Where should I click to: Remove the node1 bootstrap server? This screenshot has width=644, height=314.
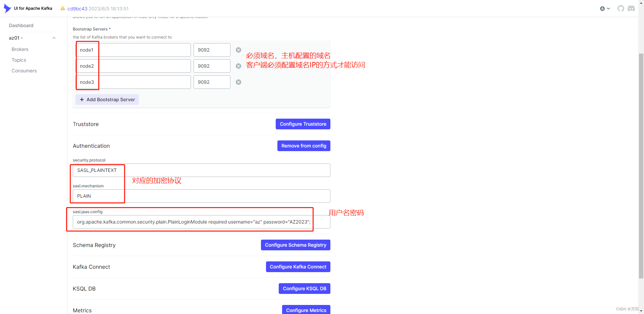(x=238, y=50)
